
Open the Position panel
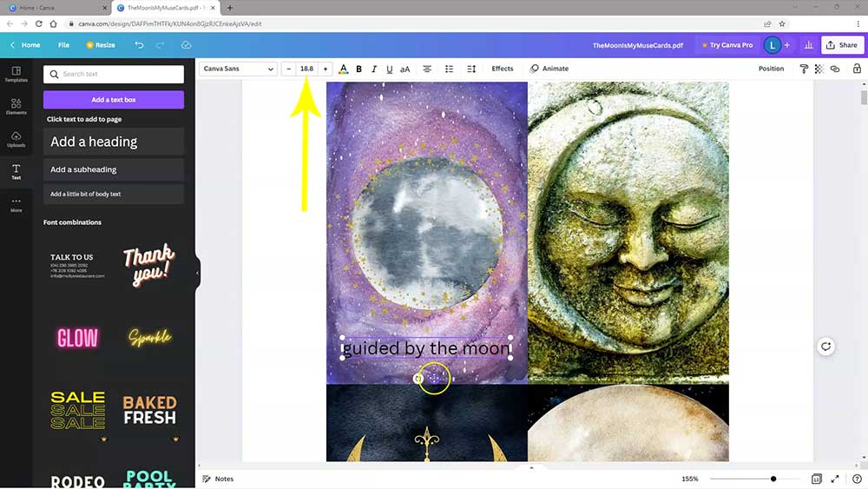coord(771,69)
